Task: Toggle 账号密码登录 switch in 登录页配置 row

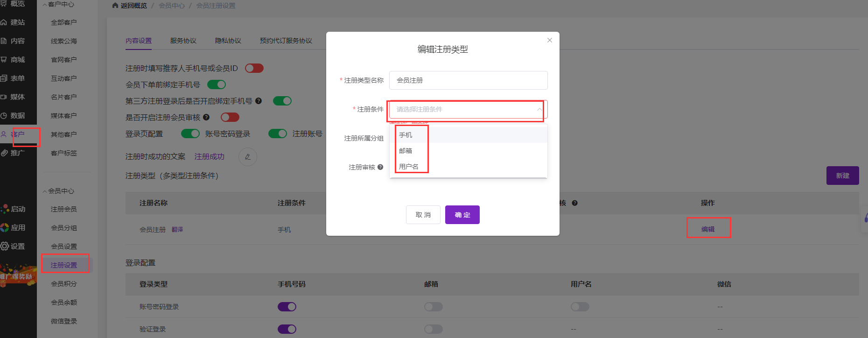Action: pos(190,134)
